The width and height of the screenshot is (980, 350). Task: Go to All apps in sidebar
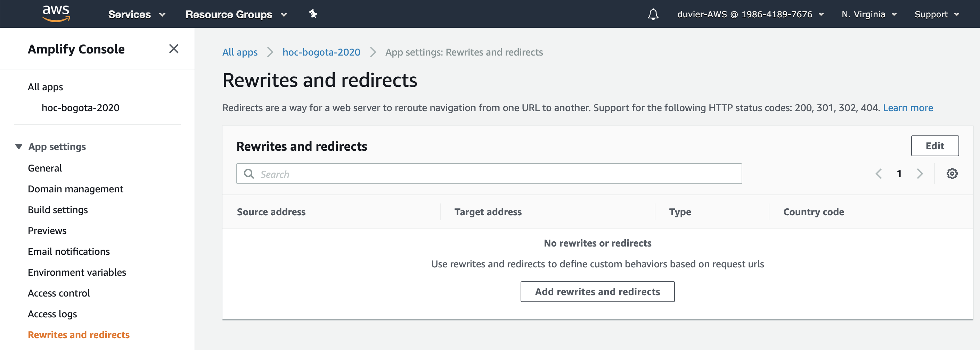[45, 87]
